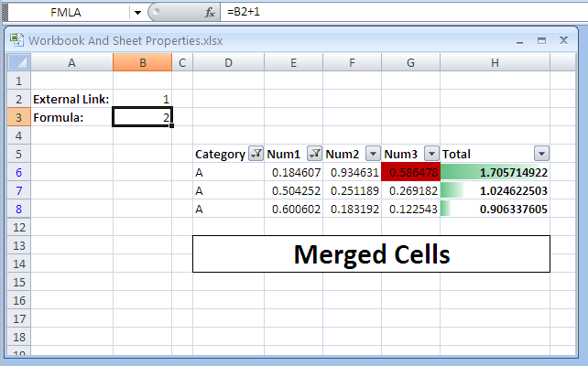This screenshot has width=588, height=366.
Task: Click the Excel workbook icon in title bar
Action: pos(17,40)
